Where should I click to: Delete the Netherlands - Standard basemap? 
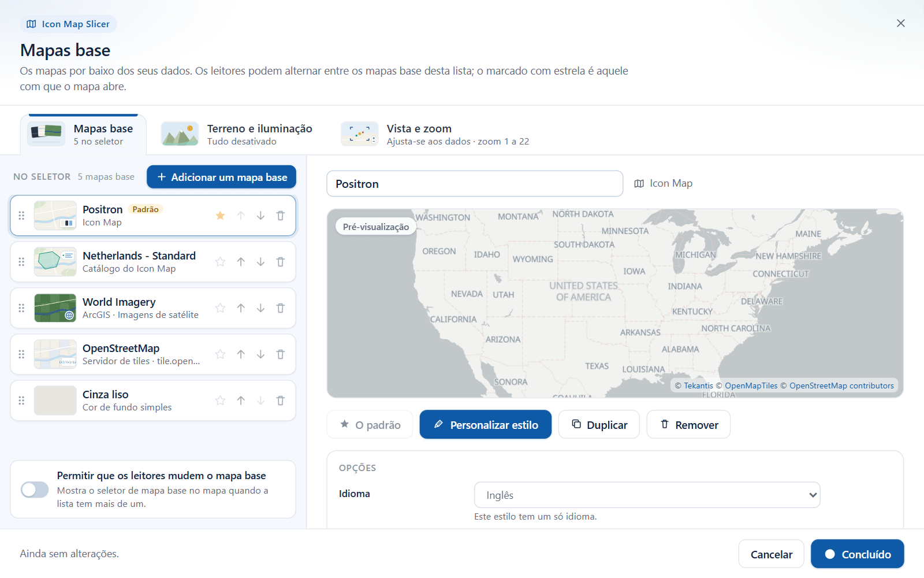click(281, 262)
